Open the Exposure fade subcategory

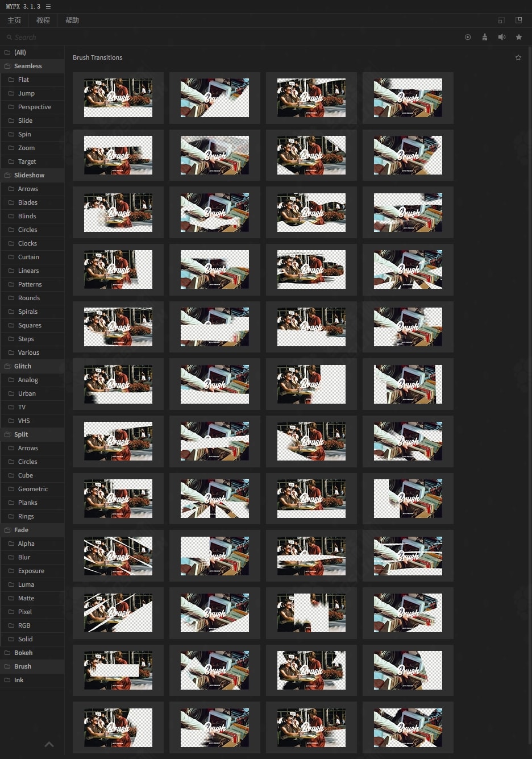32,571
